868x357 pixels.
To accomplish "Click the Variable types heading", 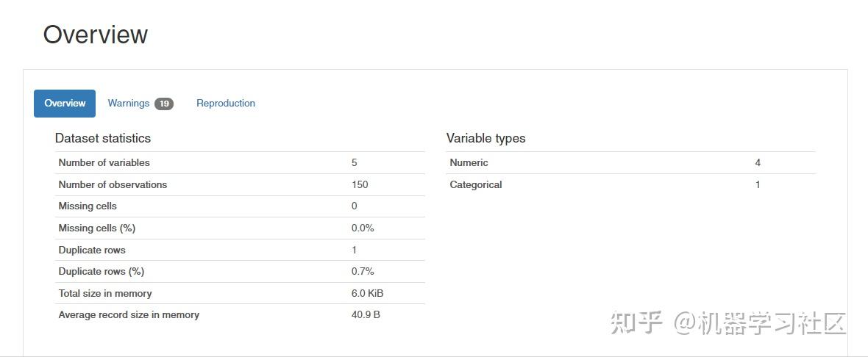I will (485, 138).
